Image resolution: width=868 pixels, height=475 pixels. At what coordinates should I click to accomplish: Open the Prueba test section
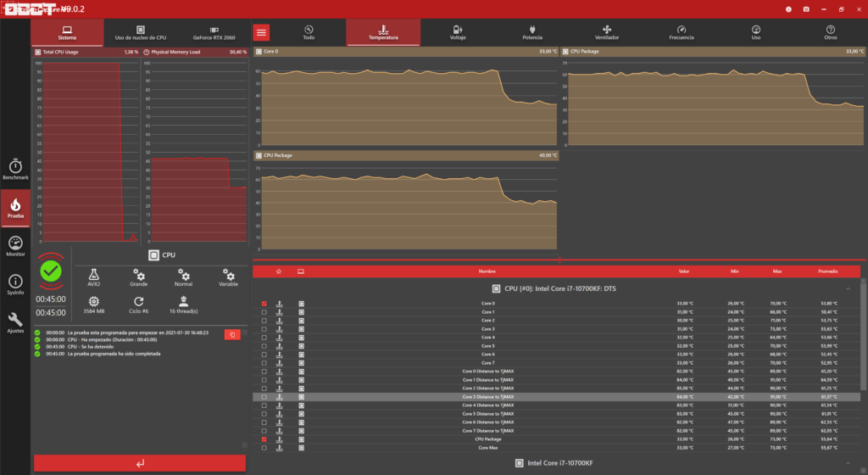15,208
